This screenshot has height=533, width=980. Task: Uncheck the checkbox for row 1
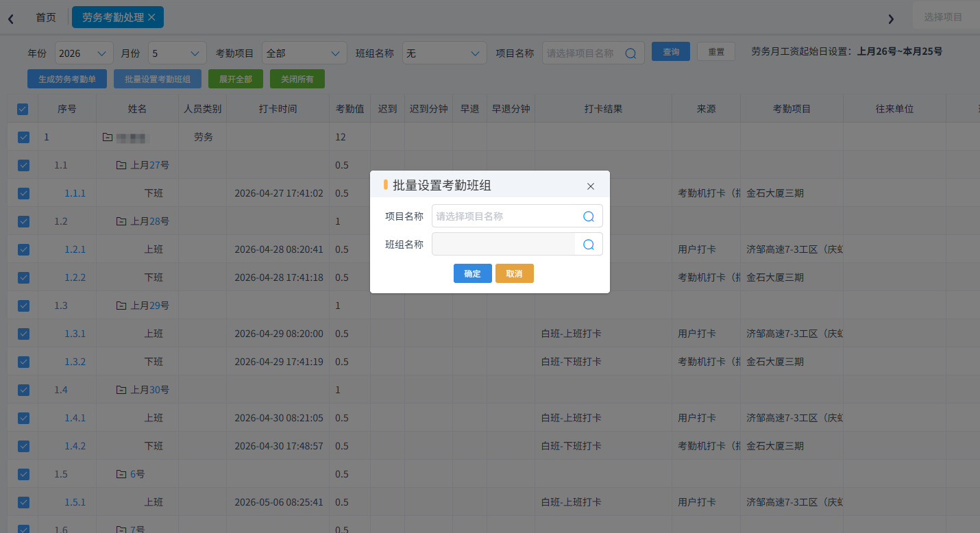(23, 137)
